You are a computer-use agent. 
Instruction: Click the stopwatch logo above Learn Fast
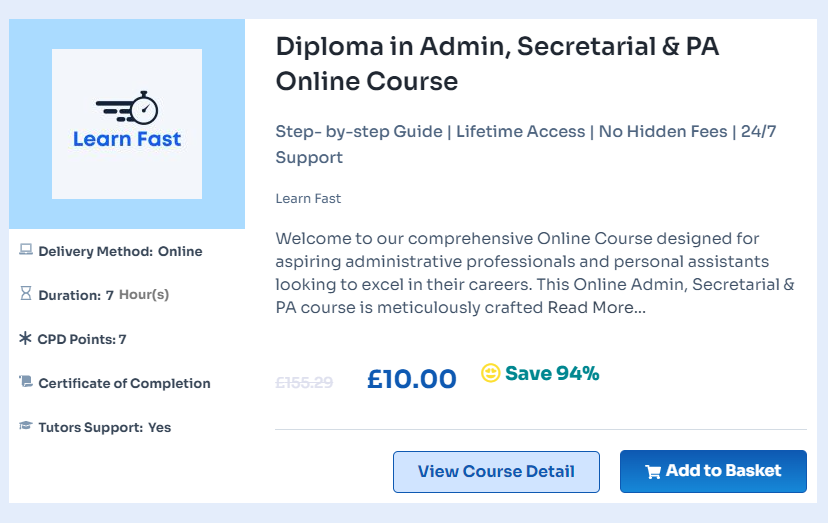[x=127, y=108]
